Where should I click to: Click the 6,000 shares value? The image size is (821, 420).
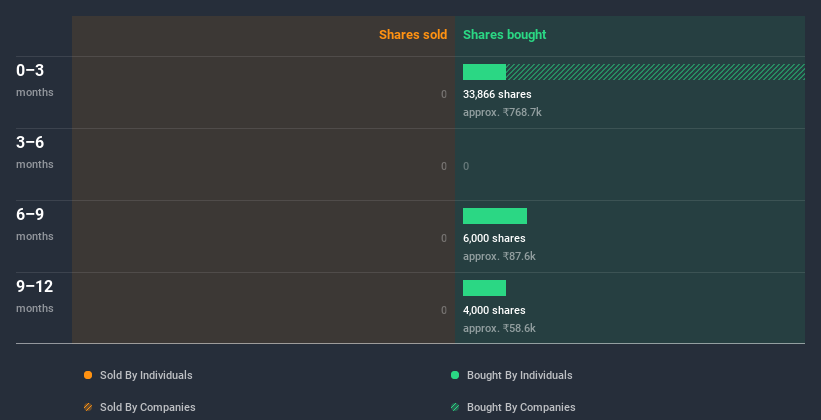[494, 238]
